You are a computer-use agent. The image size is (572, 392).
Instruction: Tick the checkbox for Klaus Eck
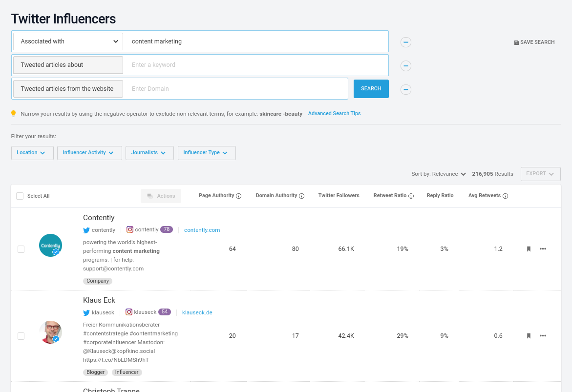coord(21,336)
